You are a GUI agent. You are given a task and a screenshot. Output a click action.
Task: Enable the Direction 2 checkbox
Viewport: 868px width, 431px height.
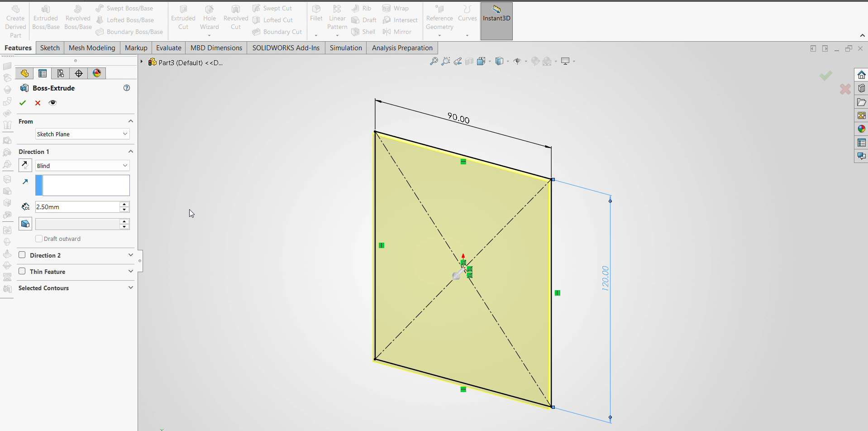pos(22,255)
